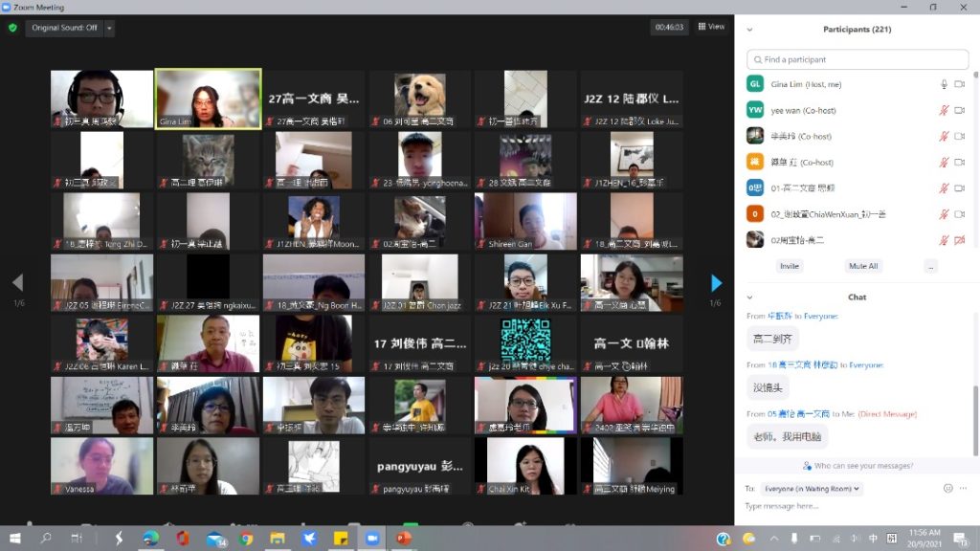Toggle Original Sound Off button
Viewport: 980px width, 551px height.
tap(64, 28)
